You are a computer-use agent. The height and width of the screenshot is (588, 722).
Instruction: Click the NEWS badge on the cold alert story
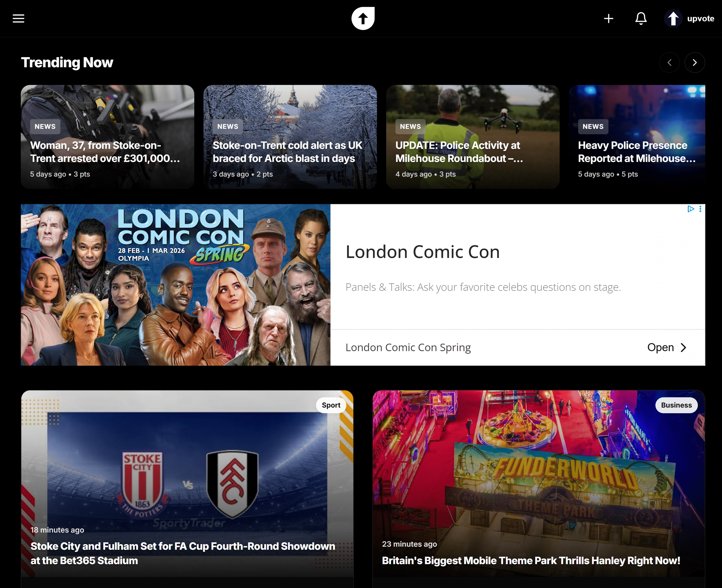point(227,126)
